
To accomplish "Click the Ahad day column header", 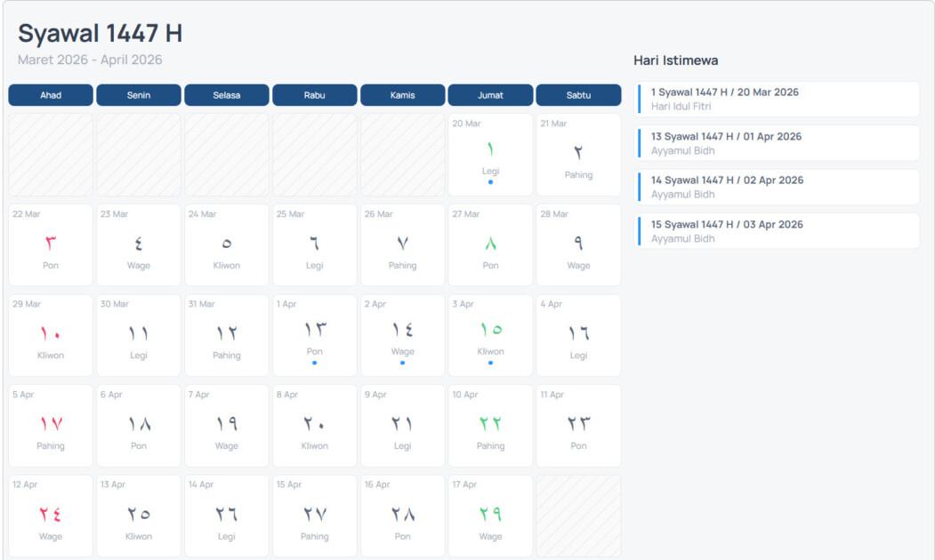I will tap(51, 95).
